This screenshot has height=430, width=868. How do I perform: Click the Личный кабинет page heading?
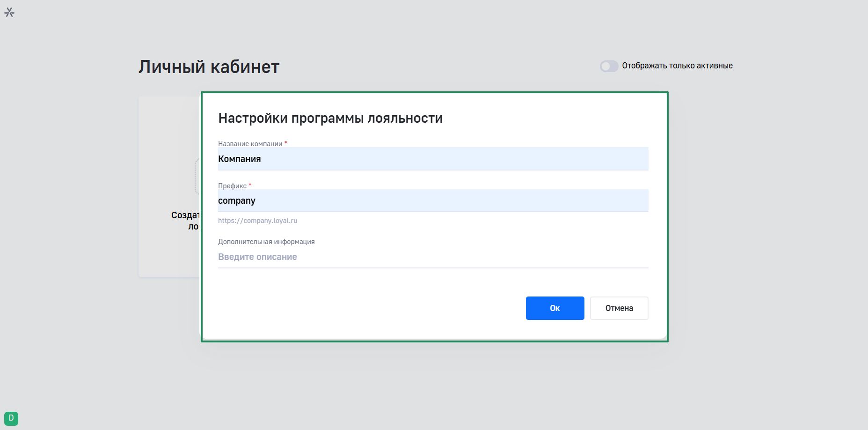(x=209, y=67)
